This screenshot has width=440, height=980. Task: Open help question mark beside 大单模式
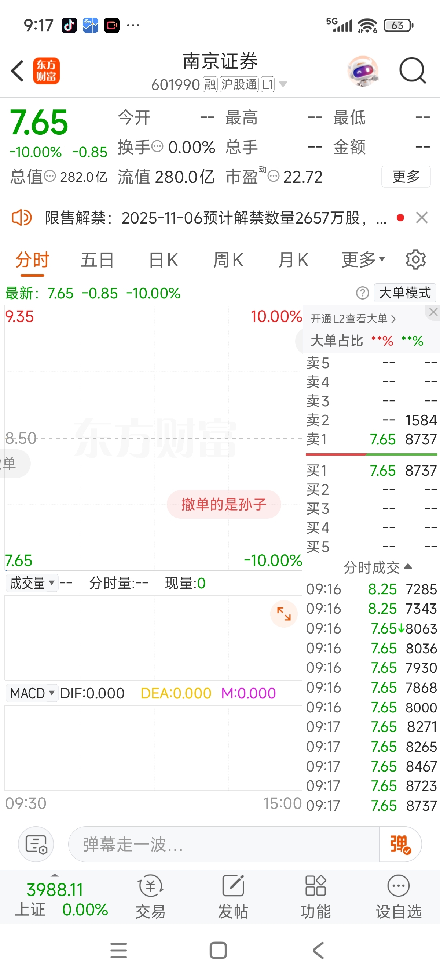363,293
